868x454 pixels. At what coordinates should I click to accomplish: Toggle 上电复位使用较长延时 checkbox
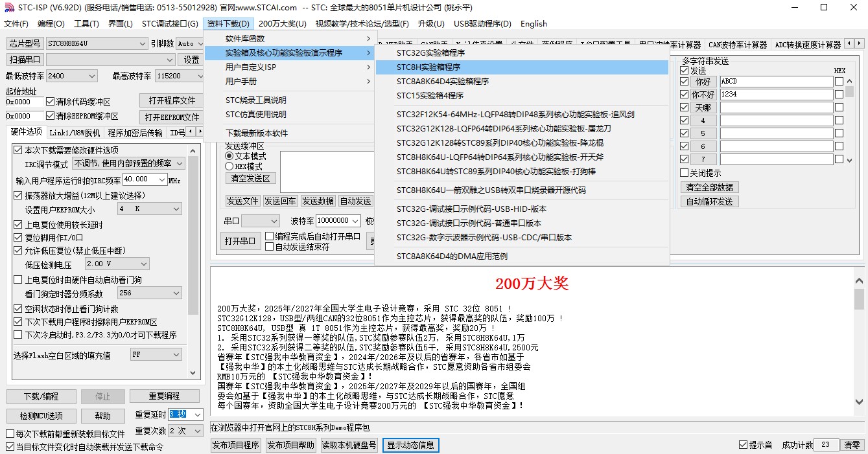pyautogui.click(x=18, y=225)
